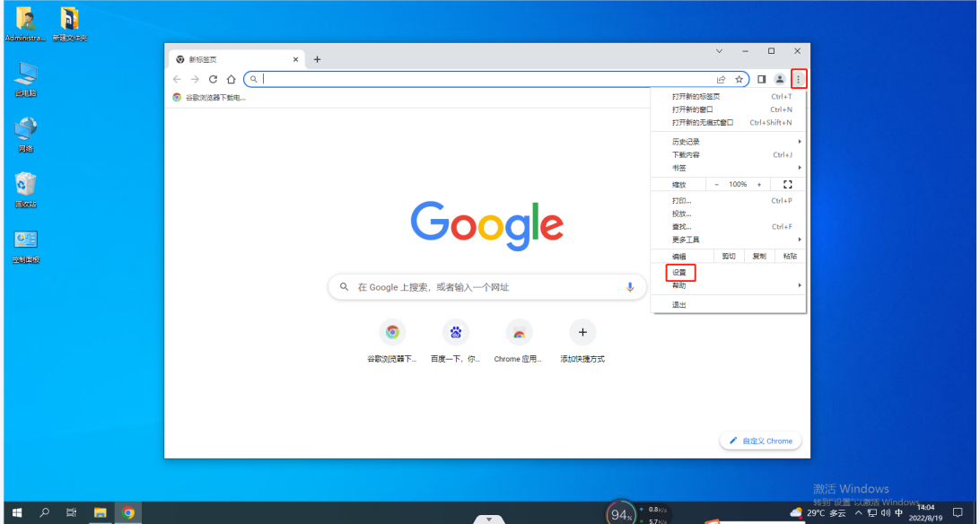The image size is (980, 524).
Task: Expand the 更多工具 submenu
Action: tap(728, 240)
